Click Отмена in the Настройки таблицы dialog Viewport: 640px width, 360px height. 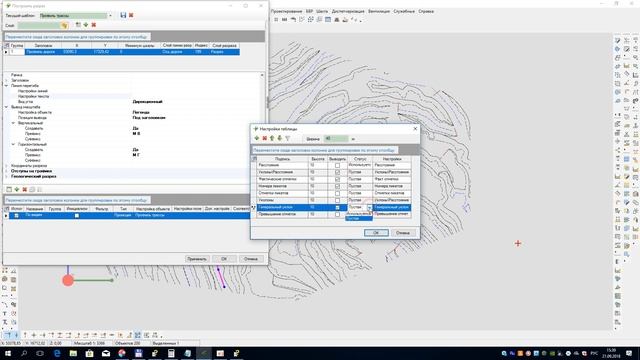click(402, 233)
